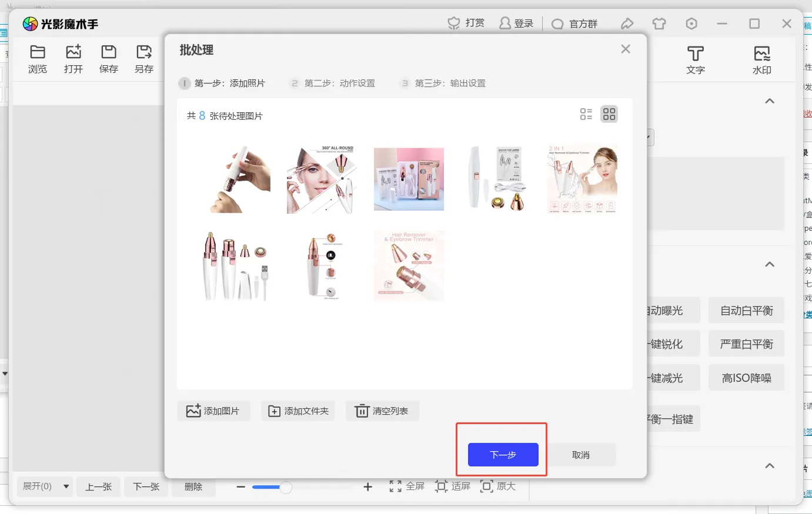
Task: Click the 下一张 next image button
Action: [x=146, y=486]
